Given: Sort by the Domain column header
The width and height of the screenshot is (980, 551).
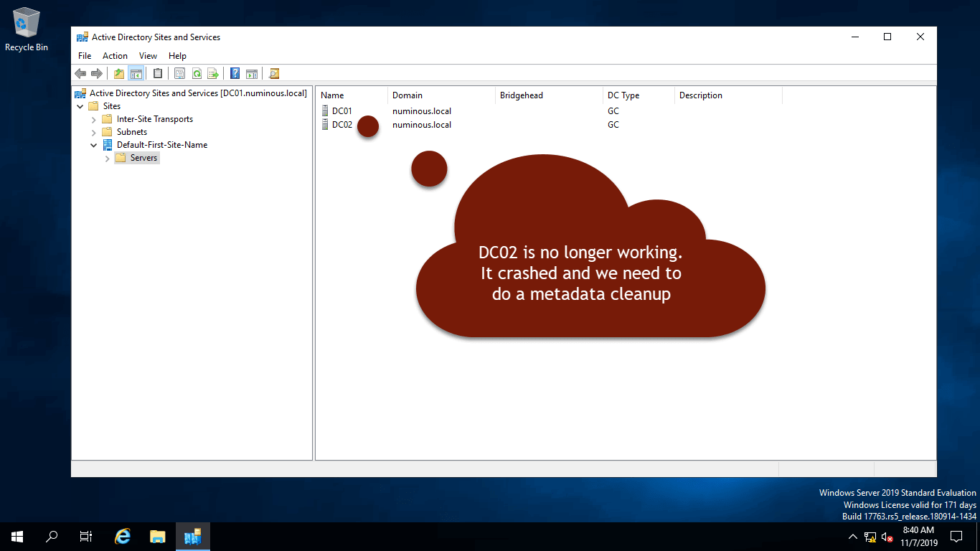Looking at the screenshot, I should coord(441,95).
